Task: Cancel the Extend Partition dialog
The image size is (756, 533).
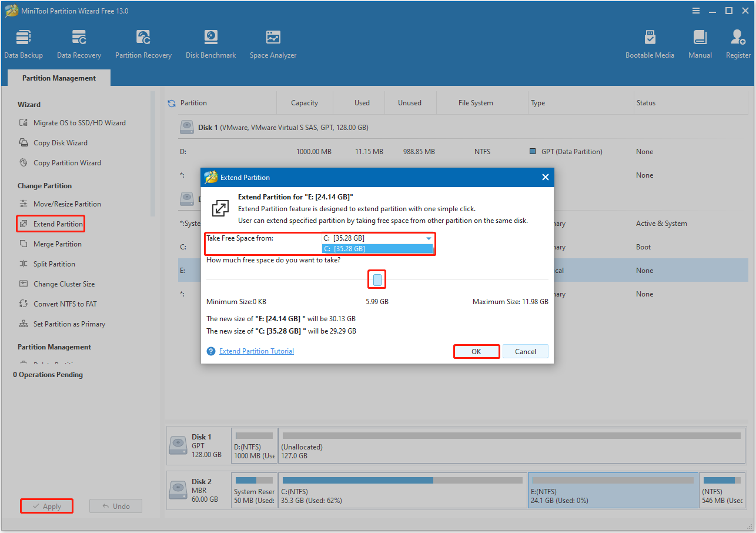Action: pos(525,351)
